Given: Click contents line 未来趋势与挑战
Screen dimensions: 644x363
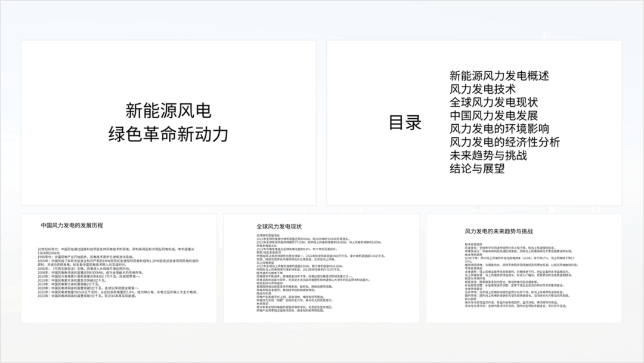Looking at the screenshot, I should [x=488, y=155].
